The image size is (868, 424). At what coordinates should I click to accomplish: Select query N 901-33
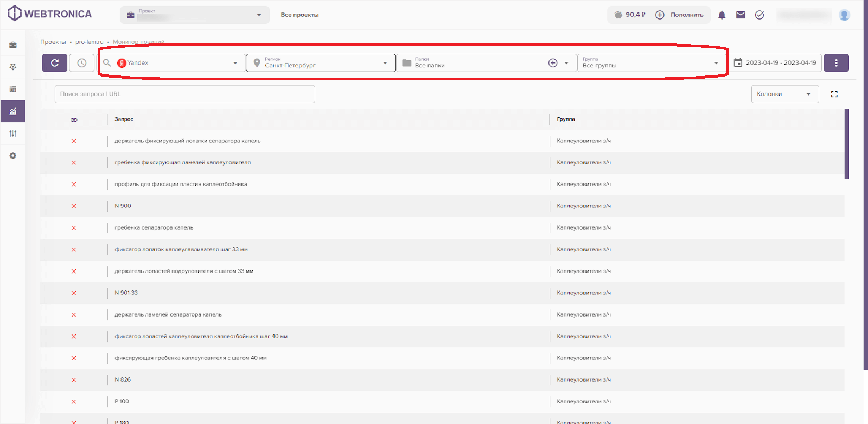(126, 293)
